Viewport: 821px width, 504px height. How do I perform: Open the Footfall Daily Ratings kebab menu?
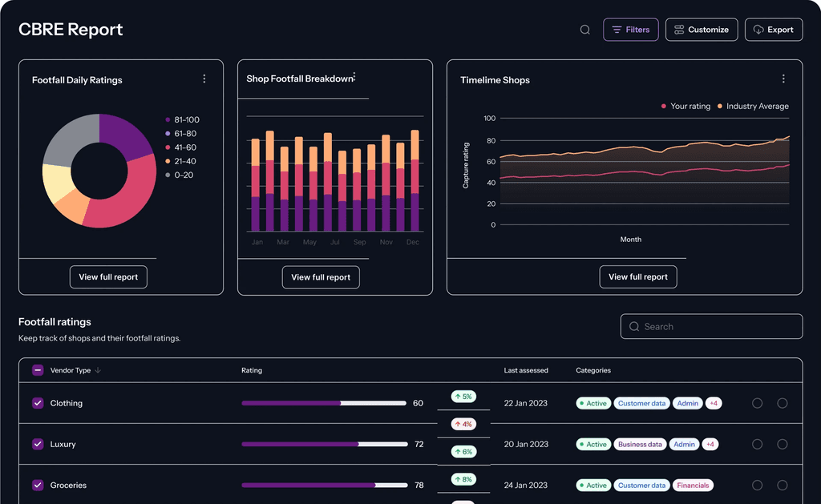(x=204, y=79)
